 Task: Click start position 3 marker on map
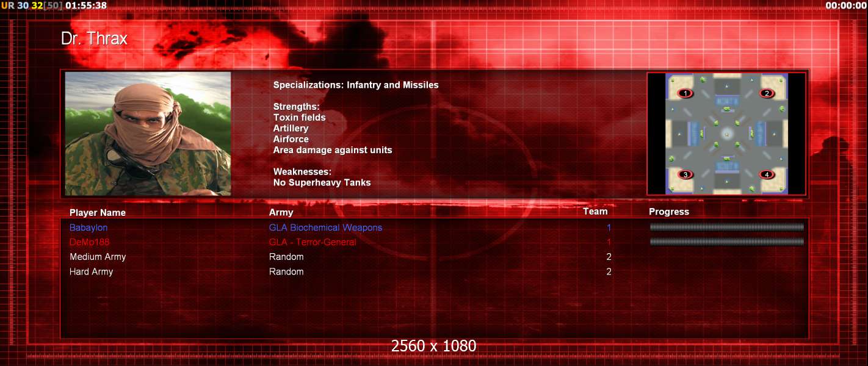(685, 174)
